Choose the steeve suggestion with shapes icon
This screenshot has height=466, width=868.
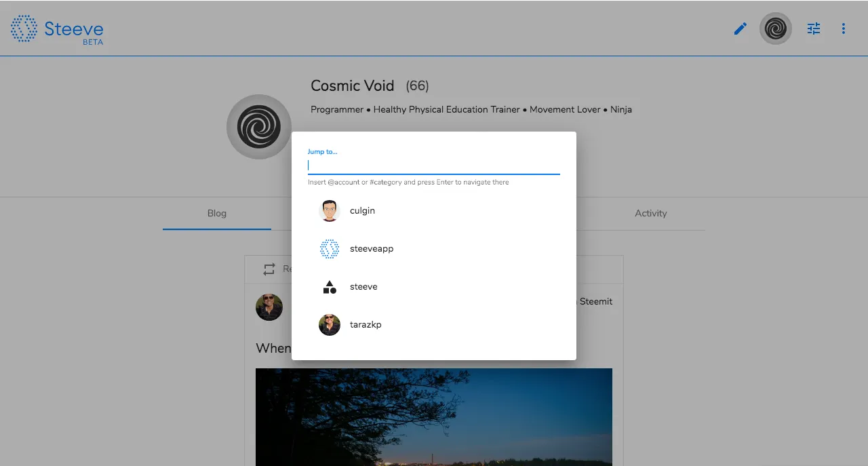[x=434, y=287]
